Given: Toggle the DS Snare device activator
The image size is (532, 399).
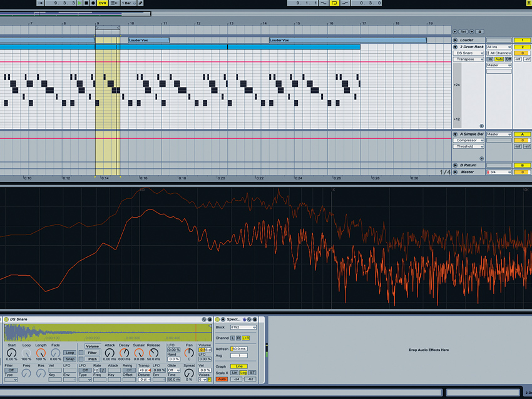Looking at the screenshot, I should click(6, 320).
